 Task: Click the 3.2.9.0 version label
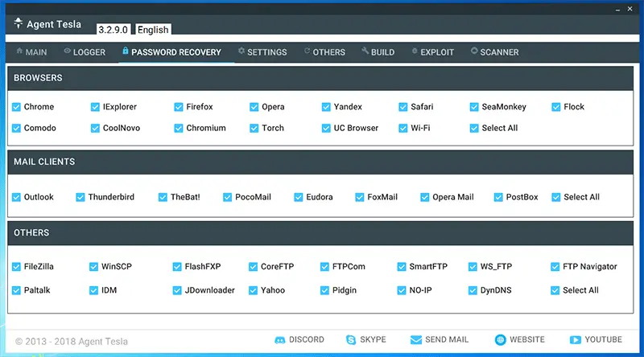click(x=113, y=30)
